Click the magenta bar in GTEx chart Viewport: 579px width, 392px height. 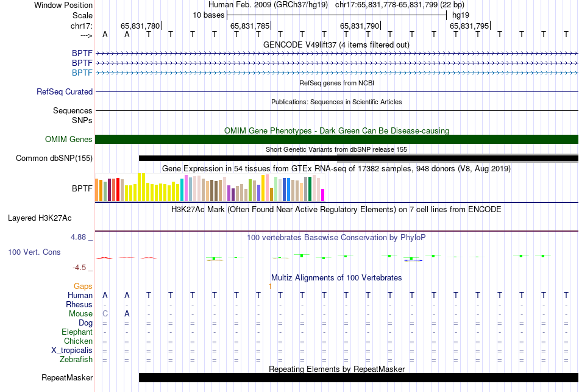click(322, 195)
